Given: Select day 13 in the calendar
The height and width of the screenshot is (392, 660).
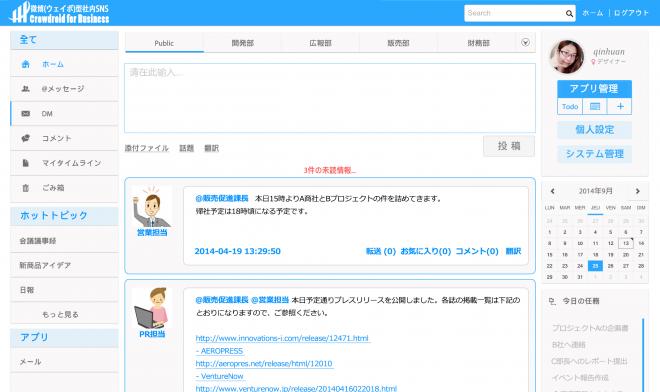Looking at the screenshot, I should 626,243.
